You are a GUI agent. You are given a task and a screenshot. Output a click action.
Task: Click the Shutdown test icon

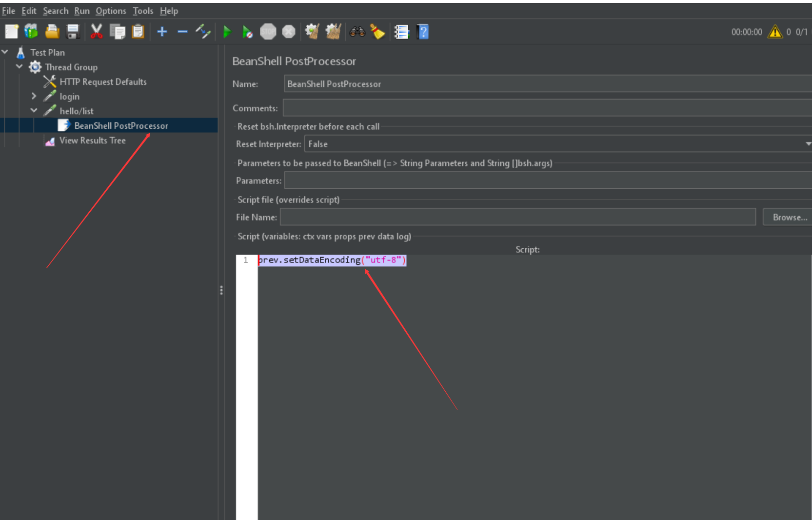pyautogui.click(x=289, y=32)
